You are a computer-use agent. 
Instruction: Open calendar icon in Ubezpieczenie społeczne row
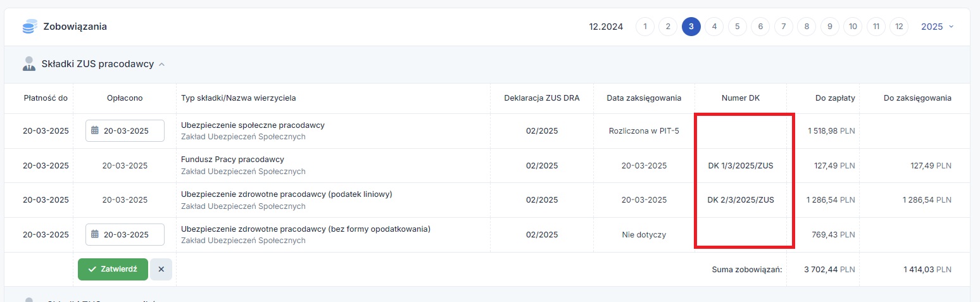click(95, 131)
